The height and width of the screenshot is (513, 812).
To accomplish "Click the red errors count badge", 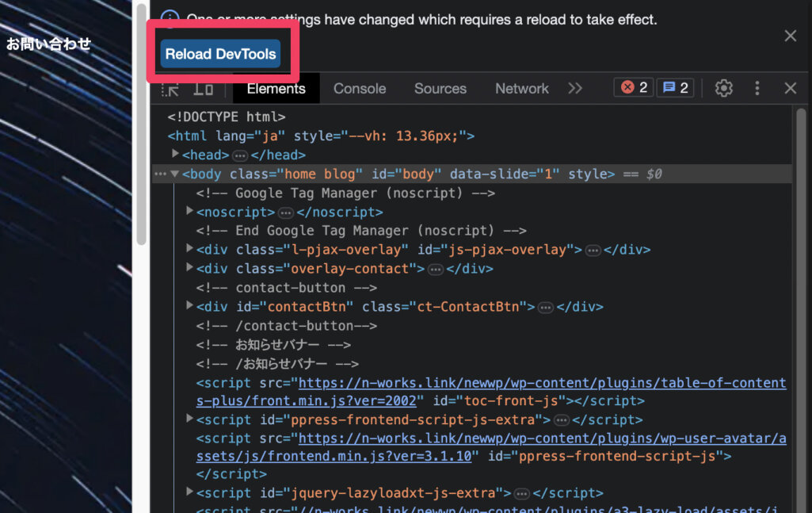I will 634,88.
